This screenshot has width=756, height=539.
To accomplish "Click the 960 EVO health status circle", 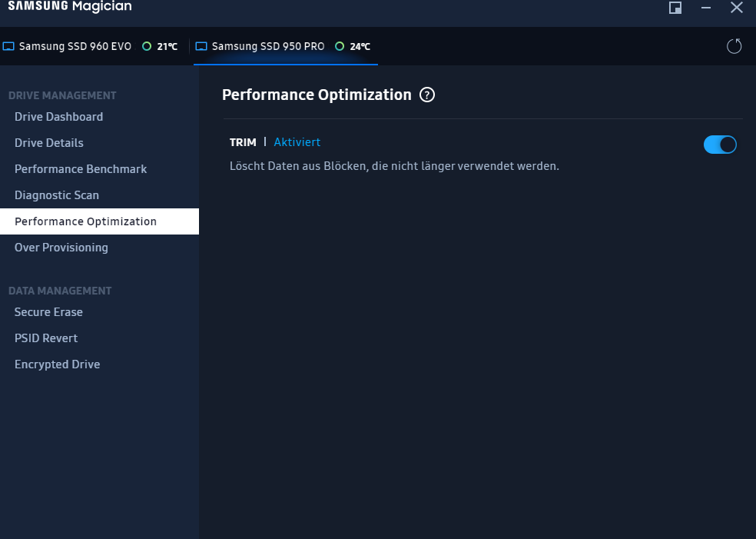I will 147,46.
